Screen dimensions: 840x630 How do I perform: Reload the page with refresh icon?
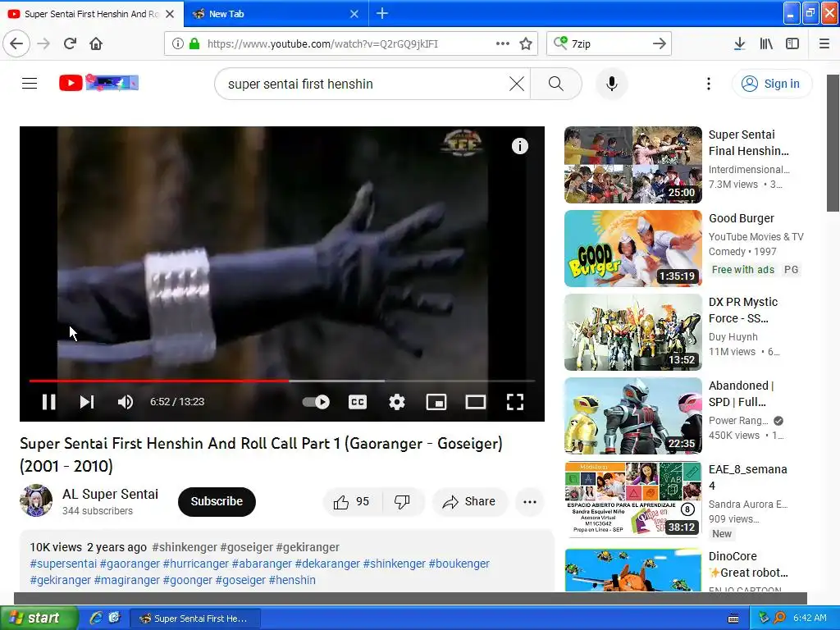coord(70,43)
